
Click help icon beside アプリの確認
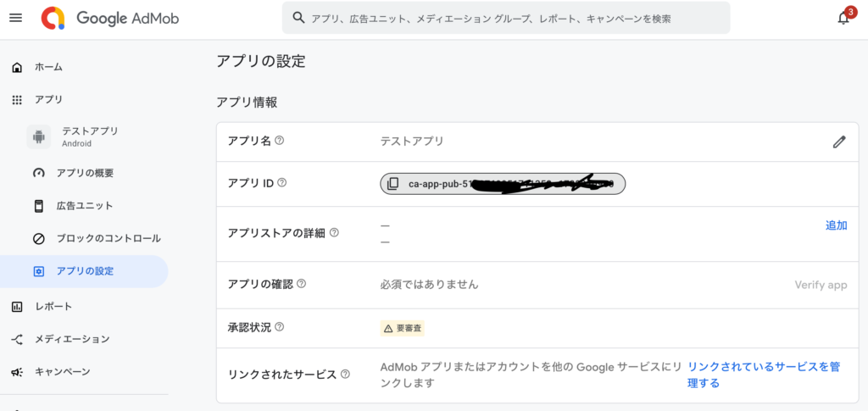[x=301, y=285]
